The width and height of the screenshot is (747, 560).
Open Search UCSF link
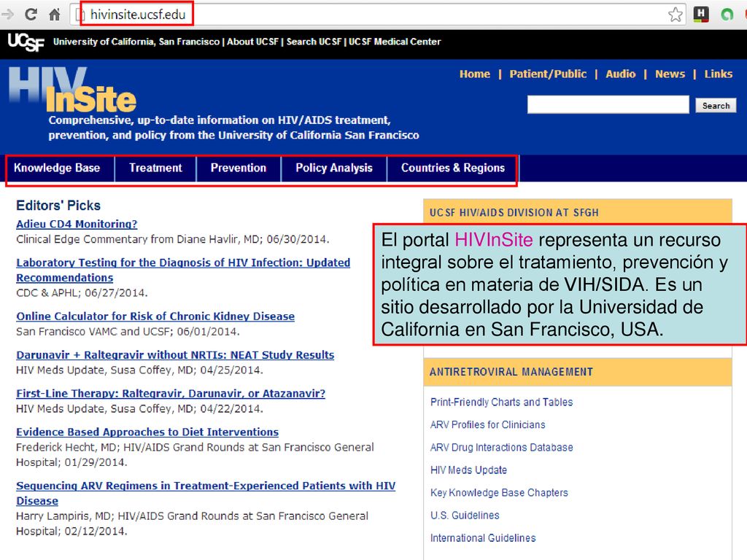(x=314, y=42)
